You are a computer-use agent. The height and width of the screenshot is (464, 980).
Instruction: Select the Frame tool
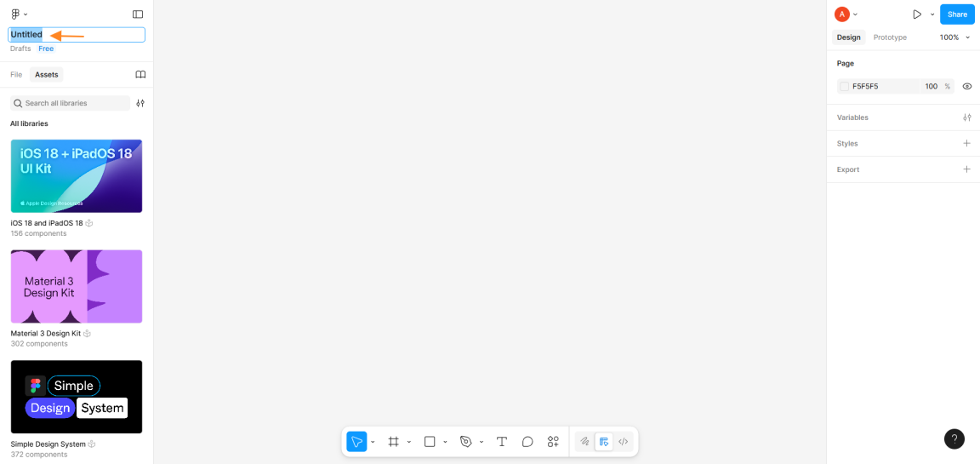point(393,442)
